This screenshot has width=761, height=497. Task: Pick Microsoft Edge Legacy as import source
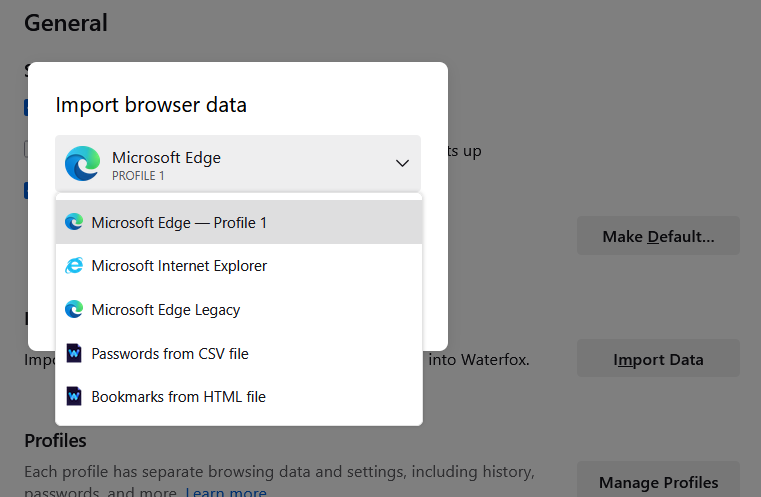click(x=239, y=309)
